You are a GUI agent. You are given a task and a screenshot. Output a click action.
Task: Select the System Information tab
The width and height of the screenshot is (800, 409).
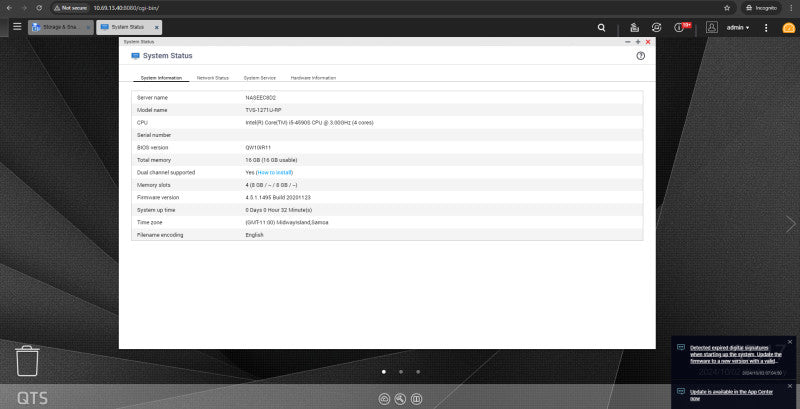pos(161,78)
